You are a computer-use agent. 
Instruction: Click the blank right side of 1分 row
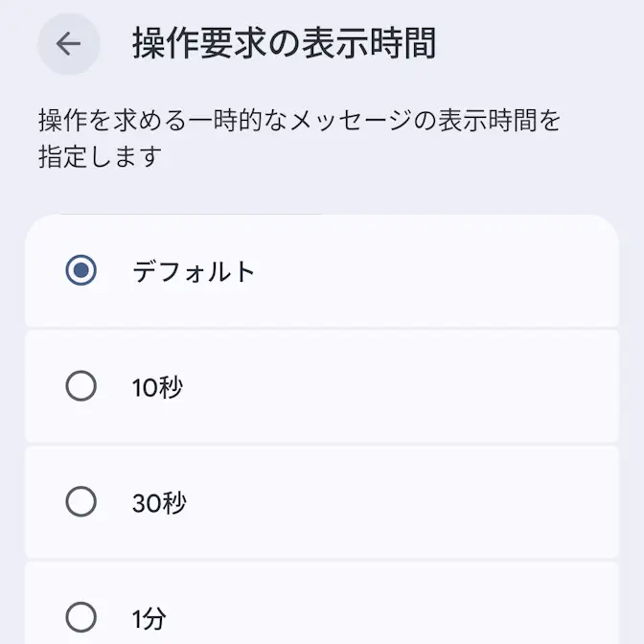(x=479, y=618)
